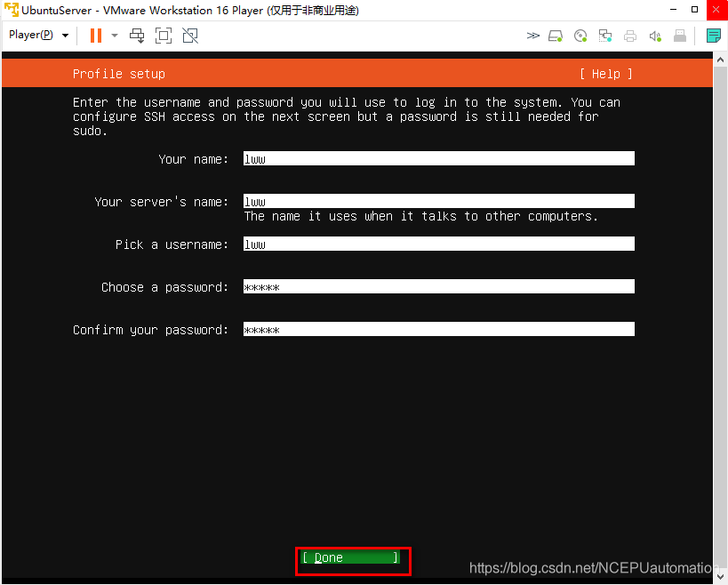Send Ctrl+Alt+Del to the VM

[x=137, y=36]
